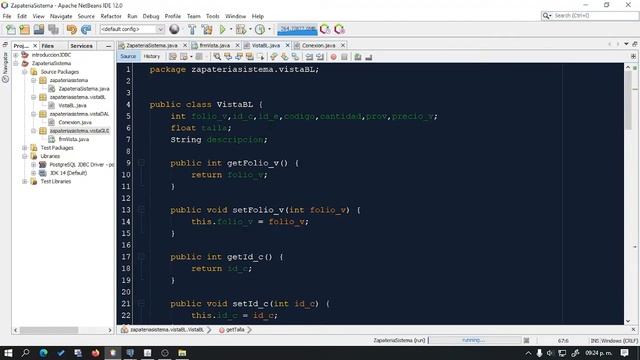Viewport: 640px width, 360px height.
Task: Click the memory usage bar
Action: point(297,29)
